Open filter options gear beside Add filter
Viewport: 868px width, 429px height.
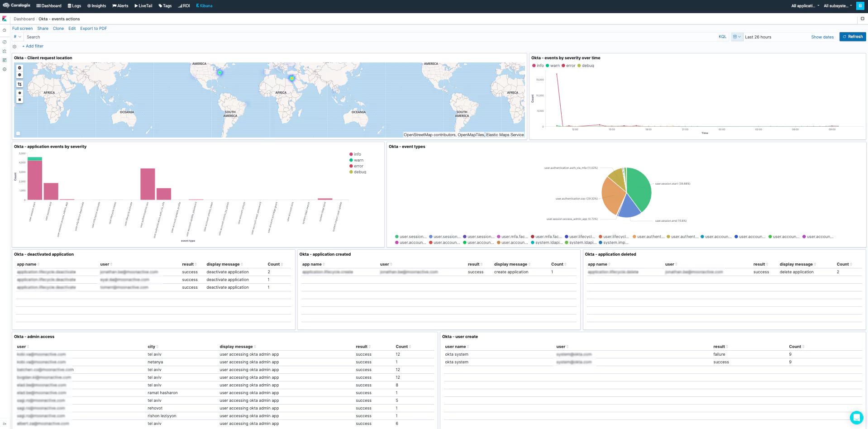14,46
